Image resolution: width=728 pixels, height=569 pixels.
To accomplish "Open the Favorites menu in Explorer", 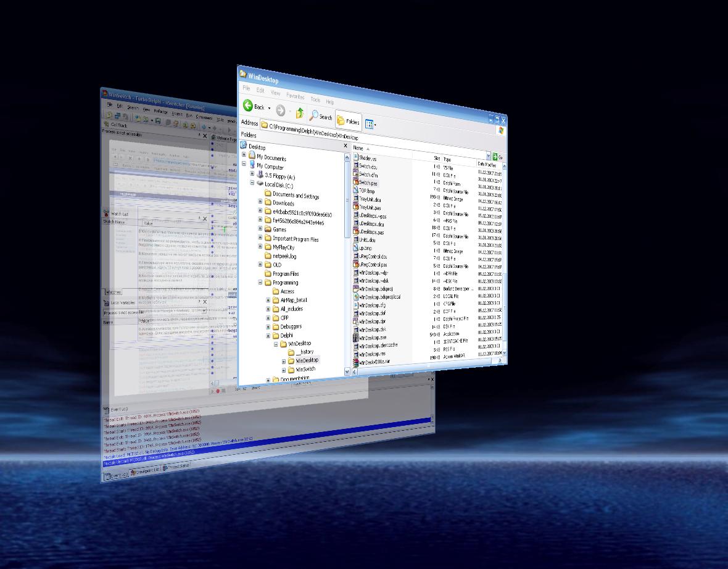I will point(296,96).
